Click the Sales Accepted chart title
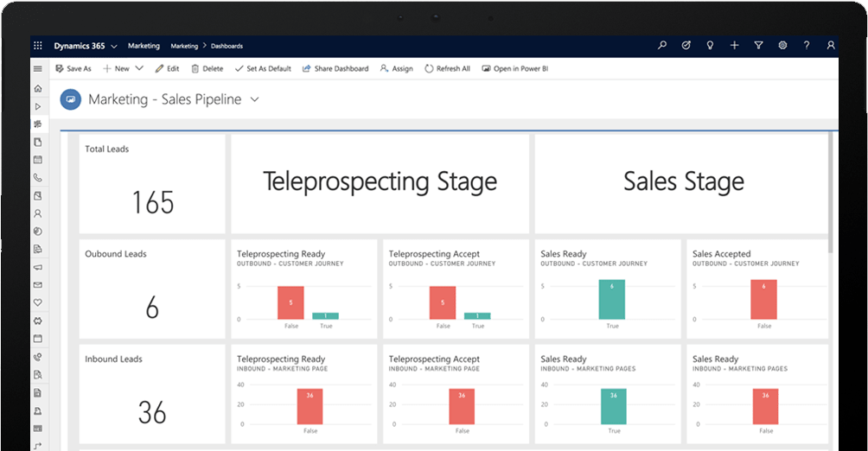868x451 pixels. pos(721,254)
